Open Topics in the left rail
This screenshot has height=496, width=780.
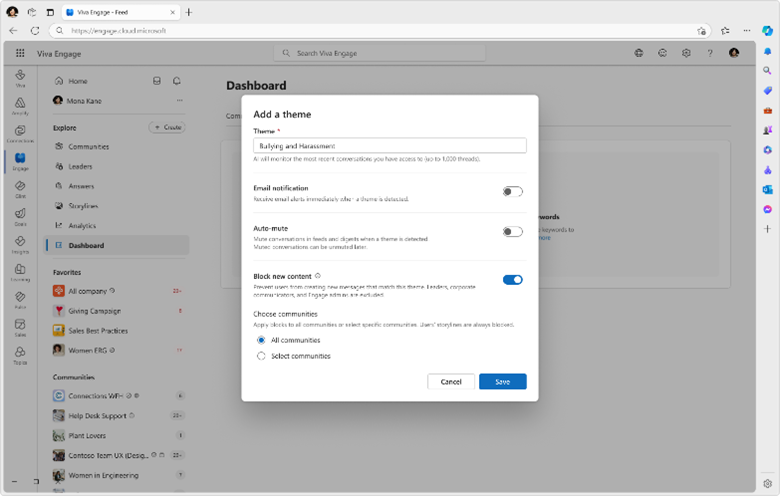click(x=20, y=356)
